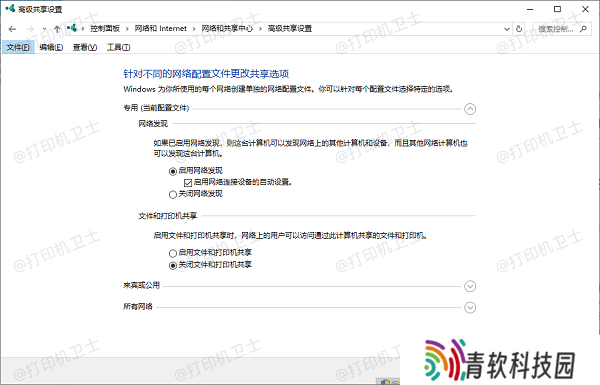
Task: Select 启用网络发现 radio button
Action: click(173, 171)
